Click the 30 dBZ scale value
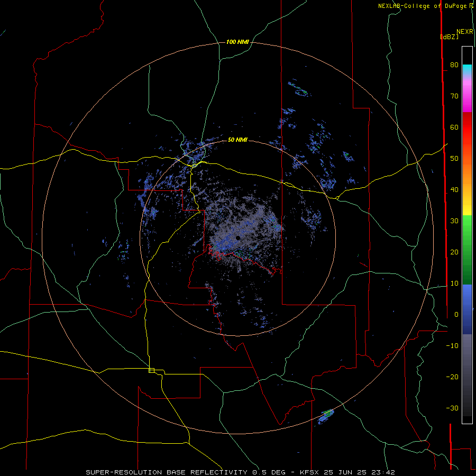476x476 pixels. (454, 221)
